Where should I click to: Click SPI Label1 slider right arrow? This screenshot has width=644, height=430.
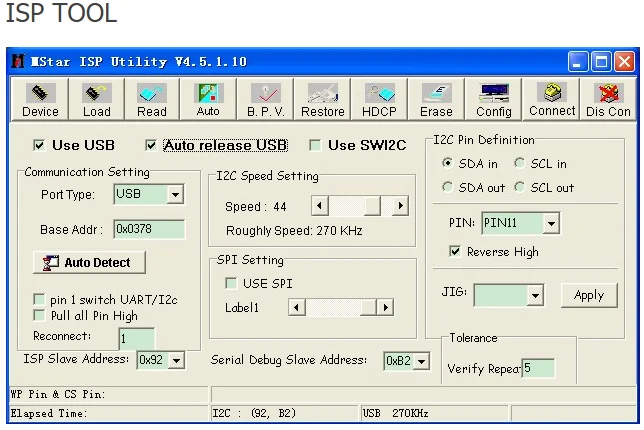(x=385, y=307)
